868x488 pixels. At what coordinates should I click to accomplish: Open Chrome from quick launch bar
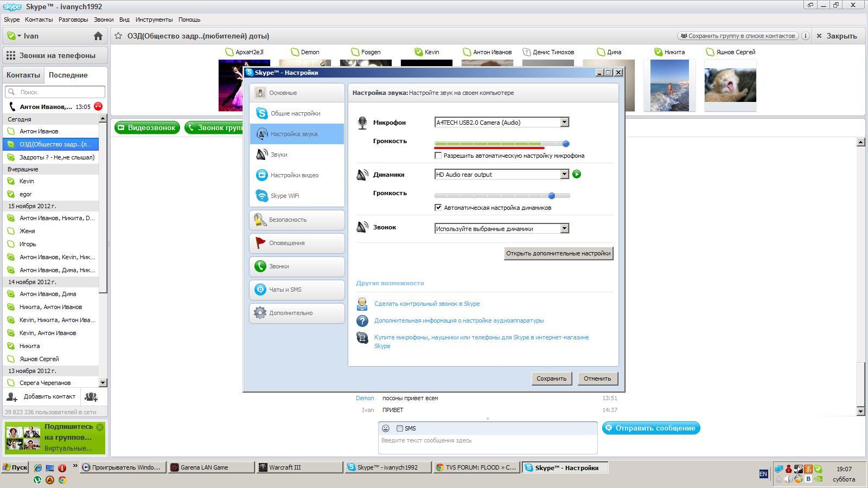tap(62, 480)
